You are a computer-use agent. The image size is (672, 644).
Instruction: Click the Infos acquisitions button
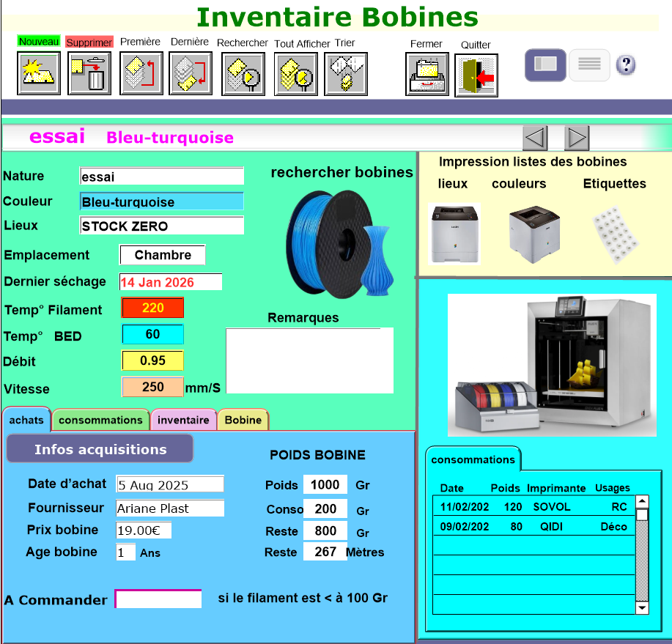click(100, 448)
